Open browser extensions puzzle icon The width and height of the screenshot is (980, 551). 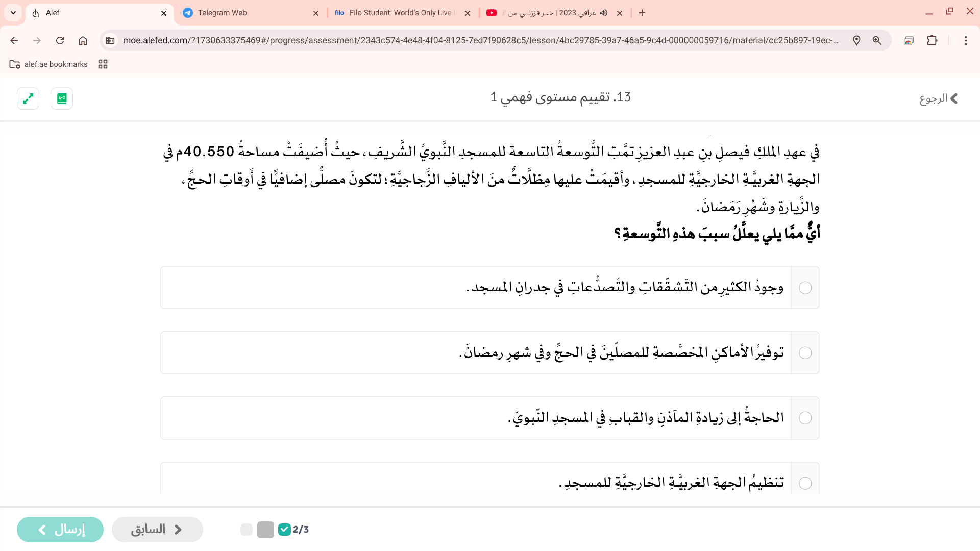pyautogui.click(x=933, y=40)
